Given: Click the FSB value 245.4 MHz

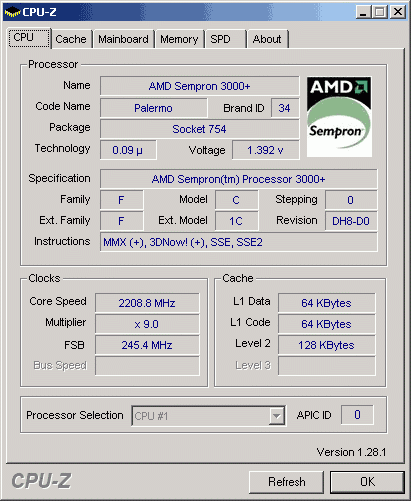Looking at the screenshot, I should coord(147,345).
